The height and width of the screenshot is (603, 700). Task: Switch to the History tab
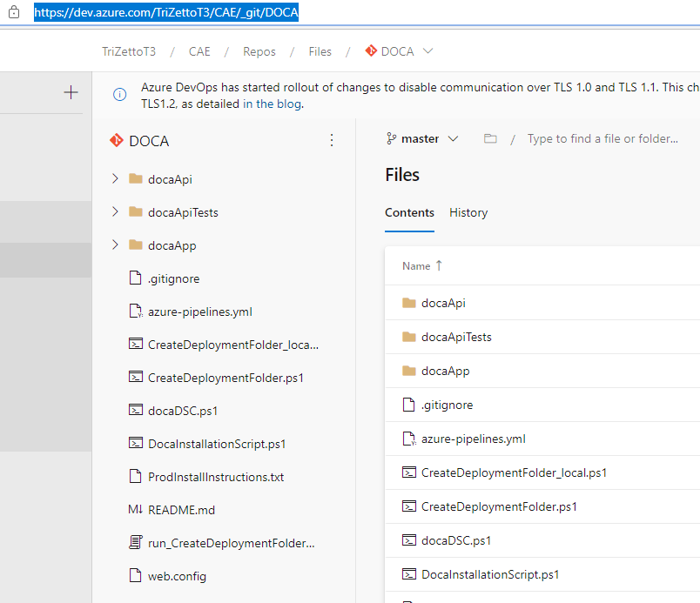468,212
